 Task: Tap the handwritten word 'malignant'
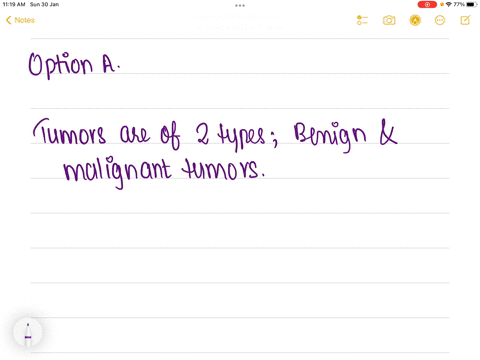(117, 173)
